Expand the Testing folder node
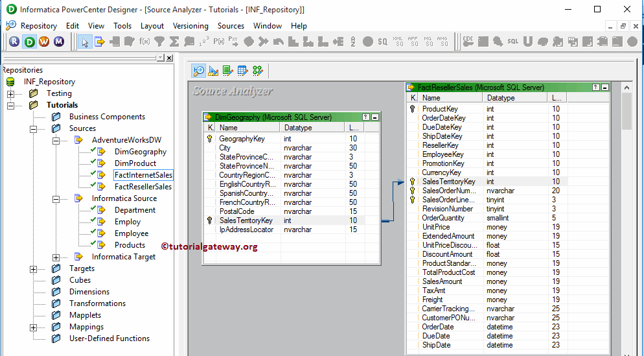 11,93
